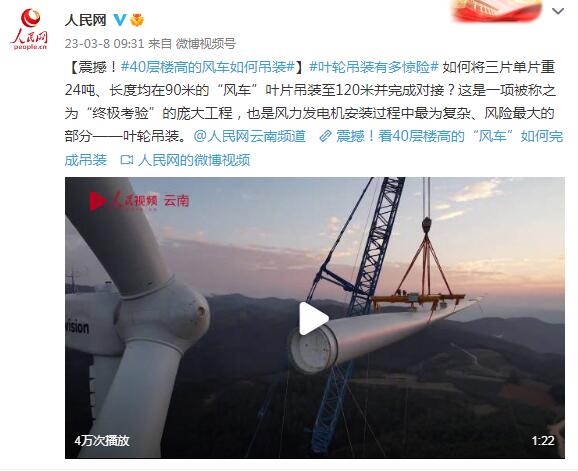578x471 pixels.
Task: Open hashtag #叶轮吊装有多惊险#
Action: [374, 67]
